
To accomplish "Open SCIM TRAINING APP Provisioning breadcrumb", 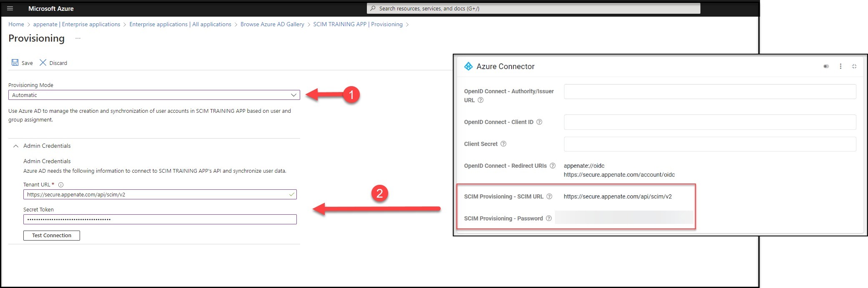I will [358, 24].
